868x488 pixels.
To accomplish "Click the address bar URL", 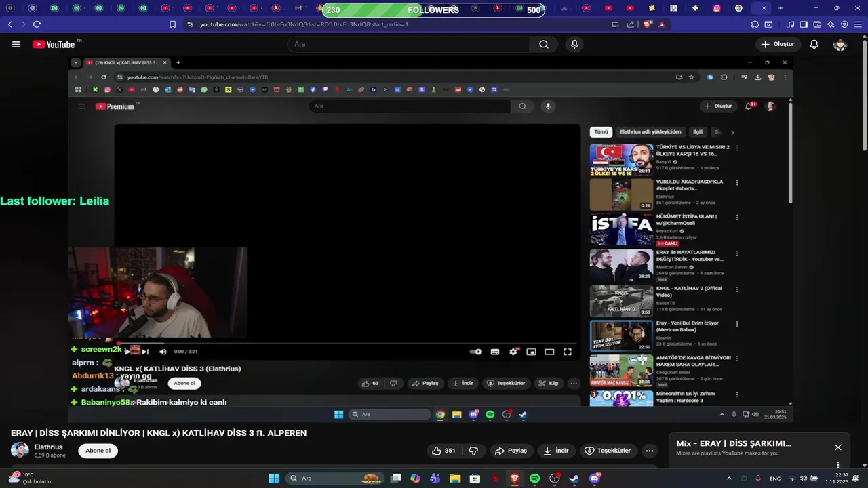I will point(304,24).
